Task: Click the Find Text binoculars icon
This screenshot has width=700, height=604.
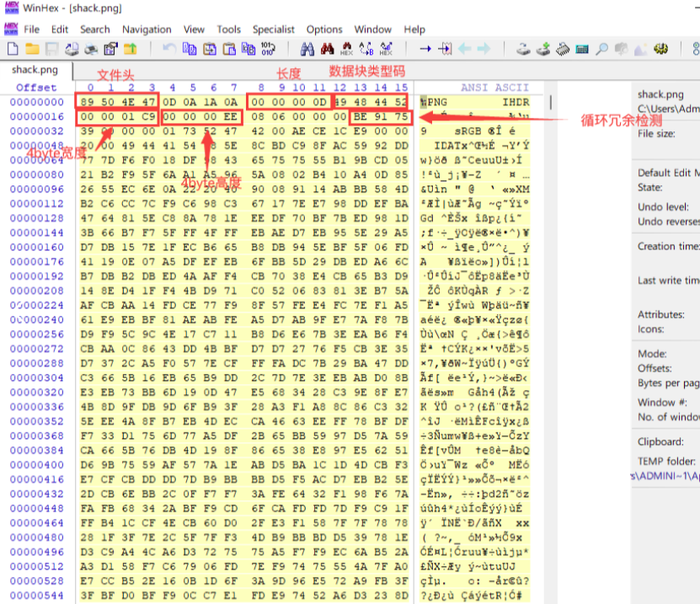Action: coord(307,50)
